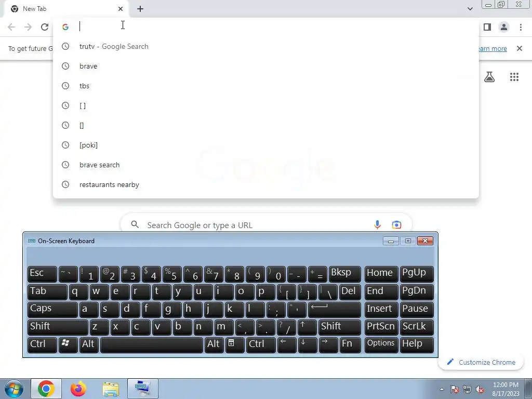The image size is (532, 399).
Task: Toggle the Fn key on keyboard
Action: pos(350,345)
